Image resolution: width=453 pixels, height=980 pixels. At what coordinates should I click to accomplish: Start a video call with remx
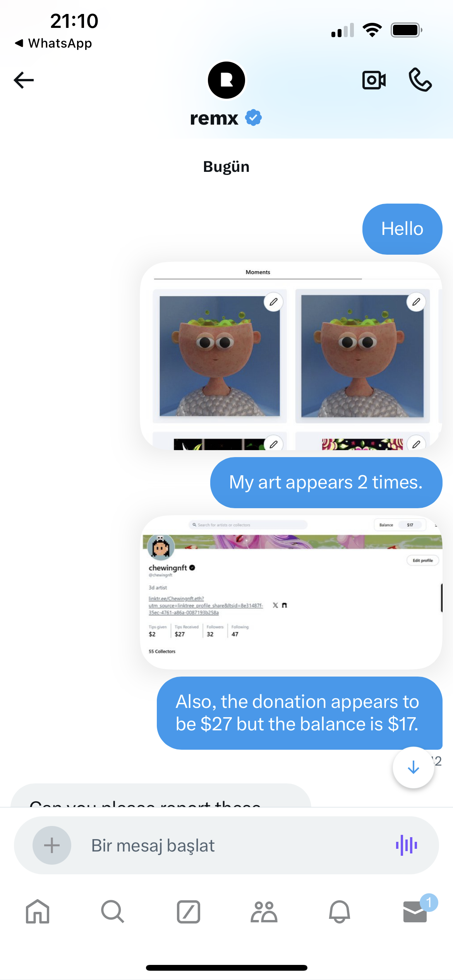tap(374, 80)
